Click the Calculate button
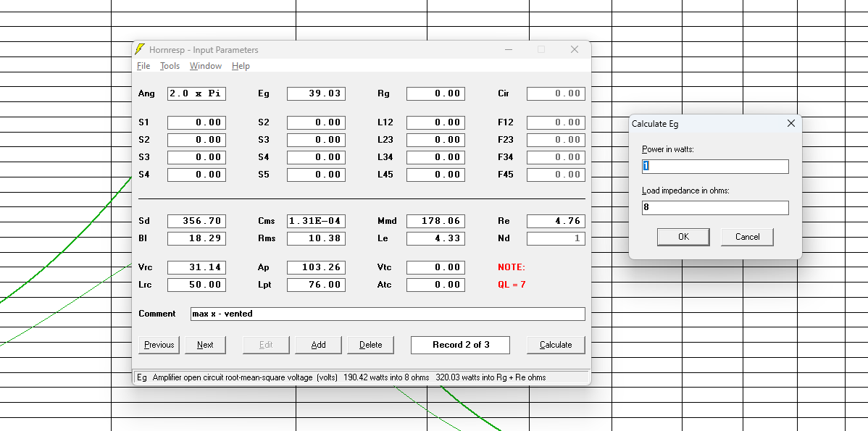Image resolution: width=868 pixels, height=431 pixels. [x=556, y=345]
